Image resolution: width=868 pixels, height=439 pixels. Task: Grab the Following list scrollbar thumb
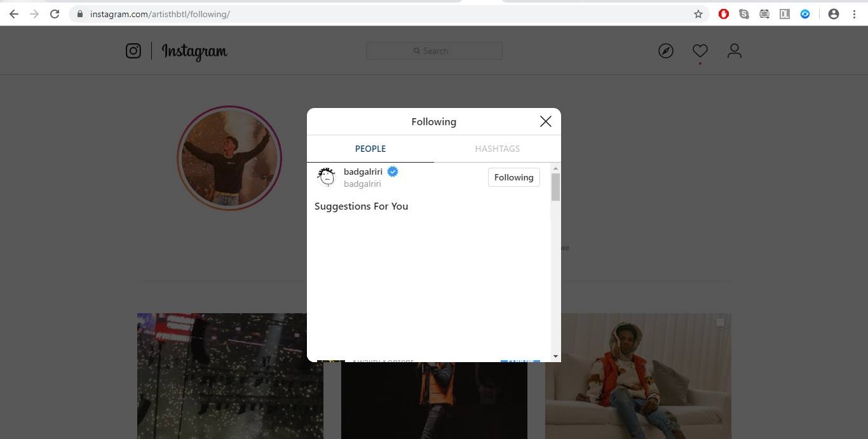(556, 187)
